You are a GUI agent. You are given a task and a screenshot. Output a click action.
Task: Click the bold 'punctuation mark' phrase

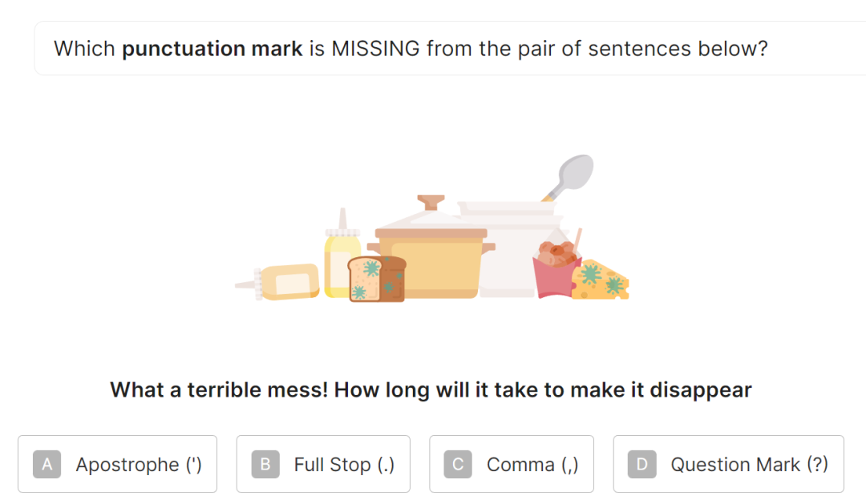[212, 49]
